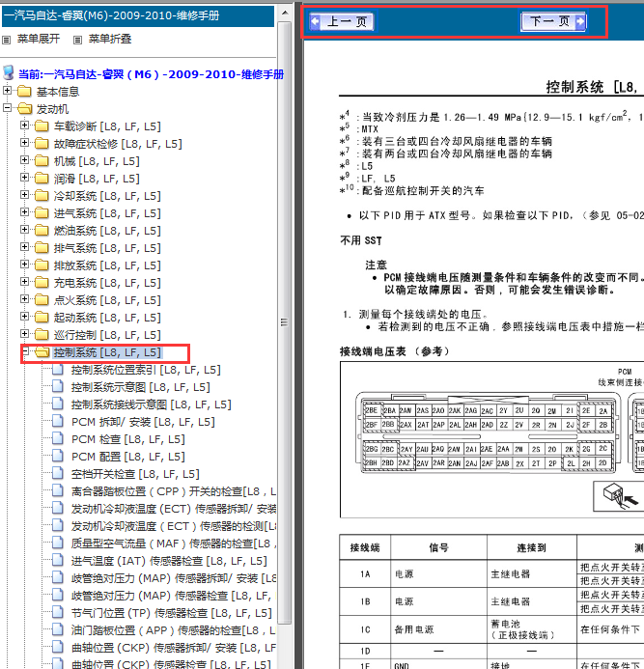644x669 pixels.
Task: Open 进气温度 (IAT) 传感器检查 page
Action: 169,561
